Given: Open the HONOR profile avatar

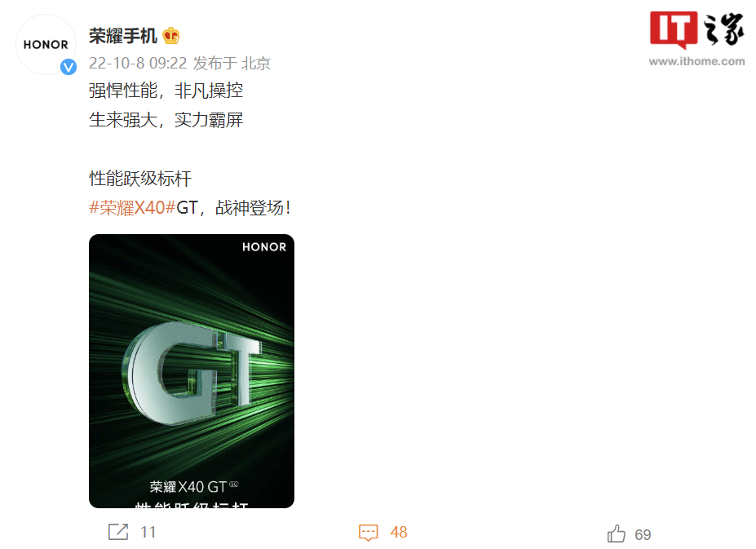Looking at the screenshot, I should tap(46, 44).
